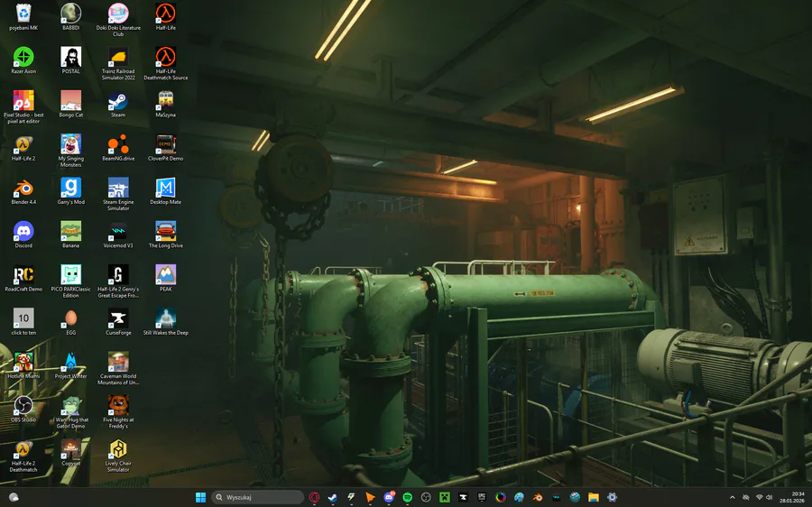Image resolution: width=812 pixels, height=507 pixels.
Task: Open the volume control in tray
Action: tap(770, 497)
